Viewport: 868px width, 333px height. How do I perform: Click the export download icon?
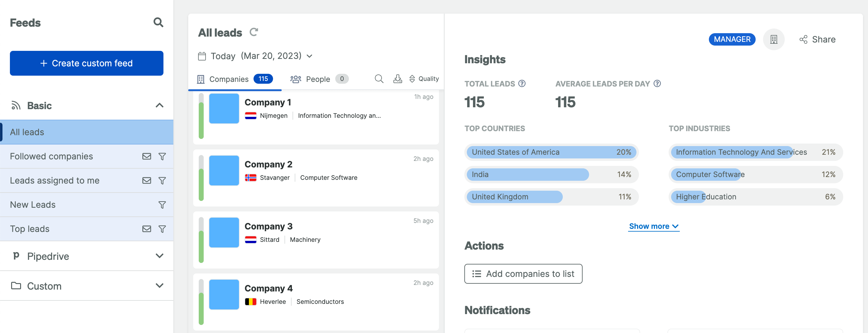(x=397, y=79)
